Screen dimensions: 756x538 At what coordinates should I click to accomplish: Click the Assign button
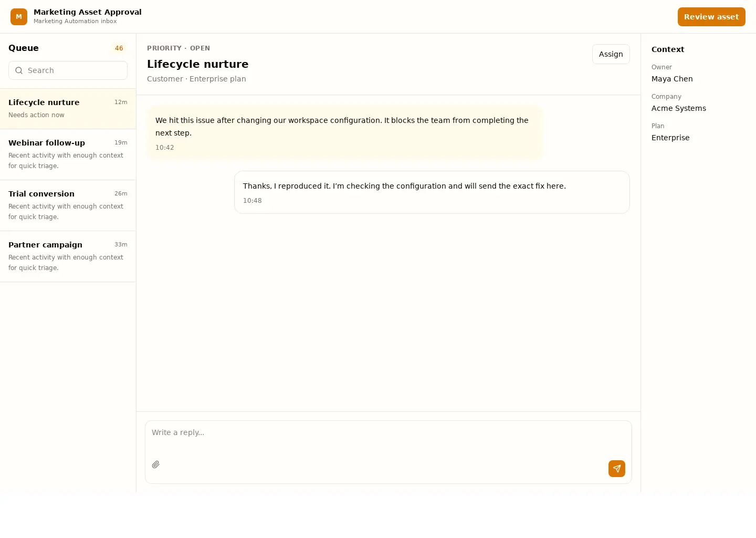click(611, 54)
